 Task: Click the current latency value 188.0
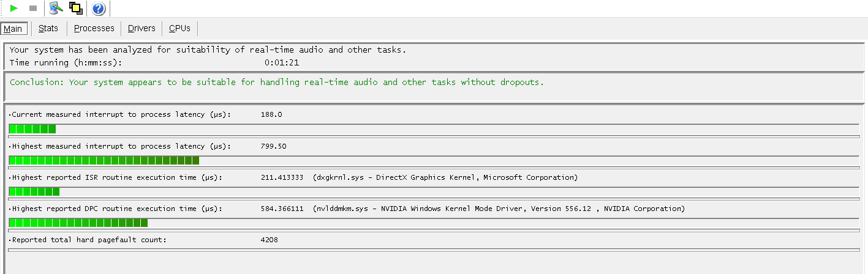coord(271,114)
